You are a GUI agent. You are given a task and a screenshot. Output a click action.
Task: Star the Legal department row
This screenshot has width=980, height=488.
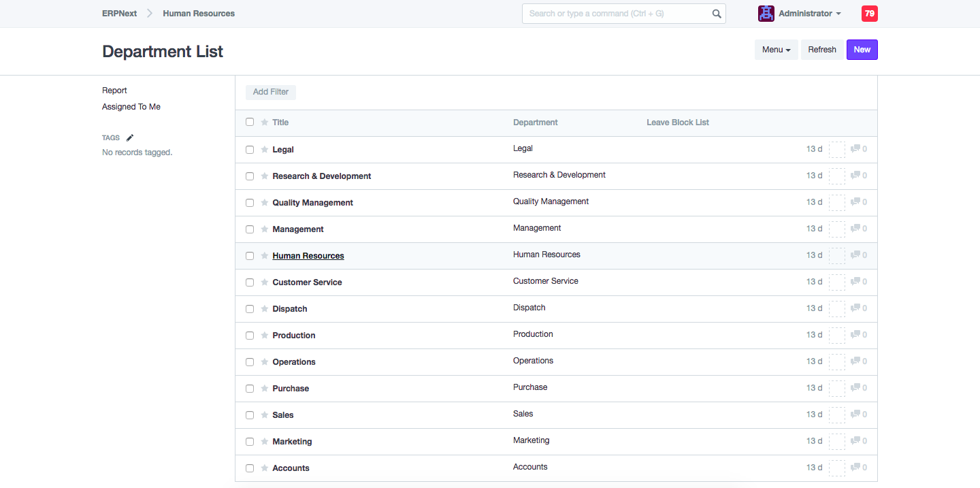tap(265, 150)
